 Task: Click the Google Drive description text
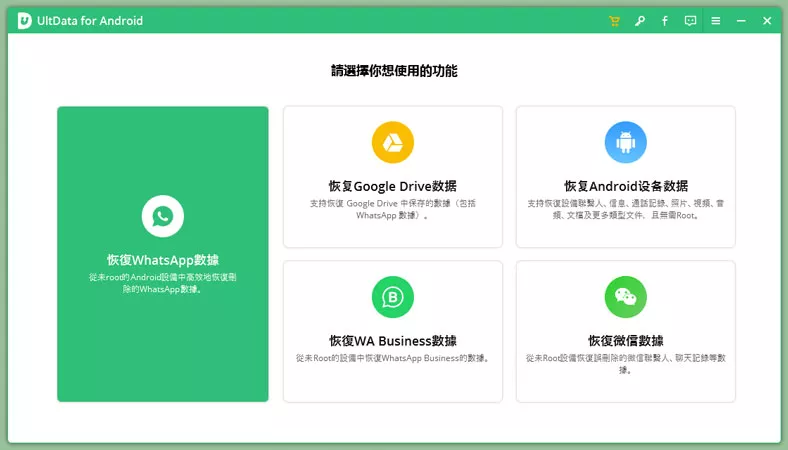pyautogui.click(x=393, y=209)
